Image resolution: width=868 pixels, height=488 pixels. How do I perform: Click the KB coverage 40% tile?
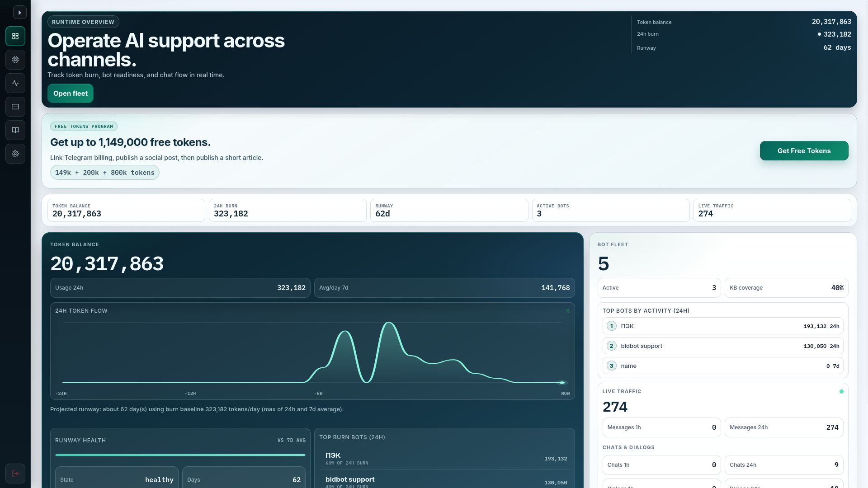(786, 288)
